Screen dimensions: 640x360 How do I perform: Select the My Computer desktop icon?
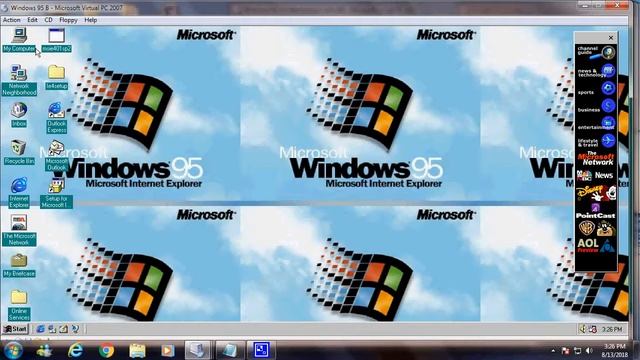pos(19,40)
